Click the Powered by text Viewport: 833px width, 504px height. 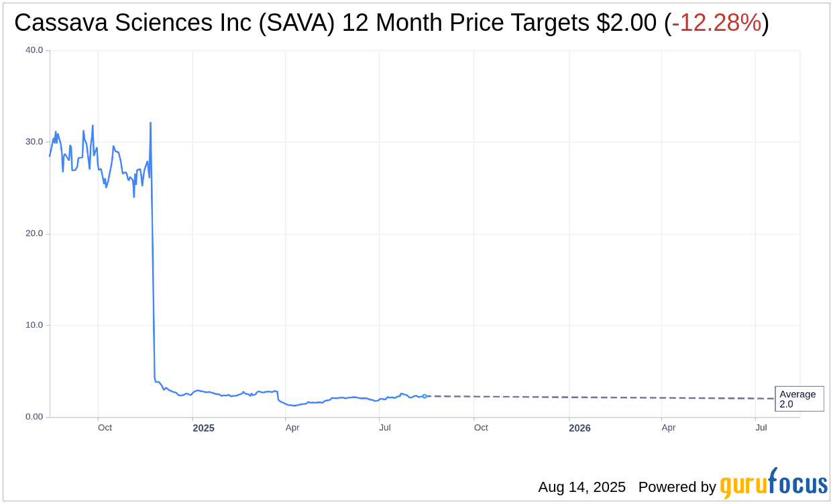677,487
